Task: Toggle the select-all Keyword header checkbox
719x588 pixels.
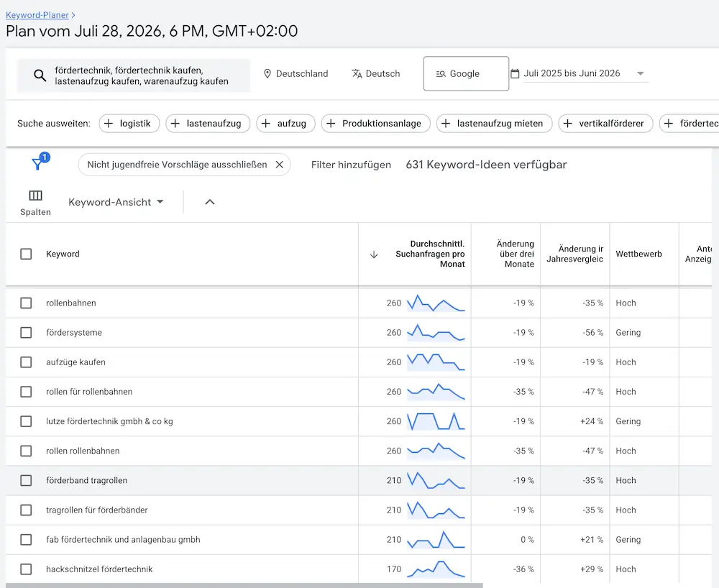Action: pyautogui.click(x=26, y=254)
